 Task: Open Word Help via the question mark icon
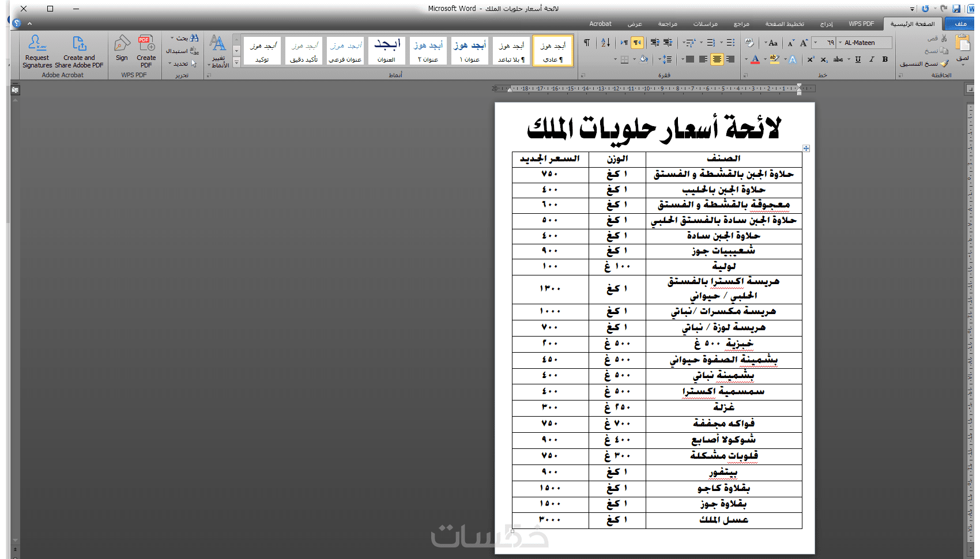coord(17,23)
